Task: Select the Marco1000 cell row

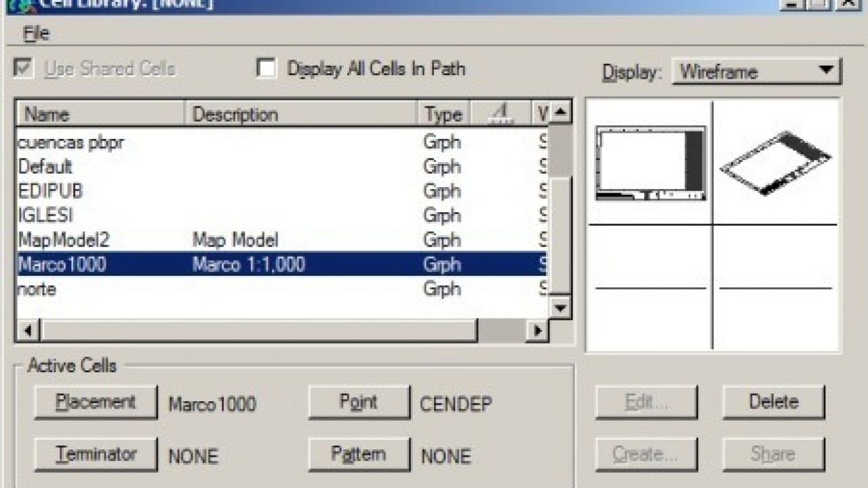Action: [x=282, y=264]
